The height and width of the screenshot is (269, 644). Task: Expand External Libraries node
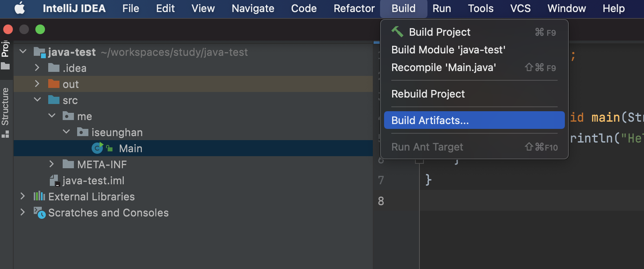22,196
